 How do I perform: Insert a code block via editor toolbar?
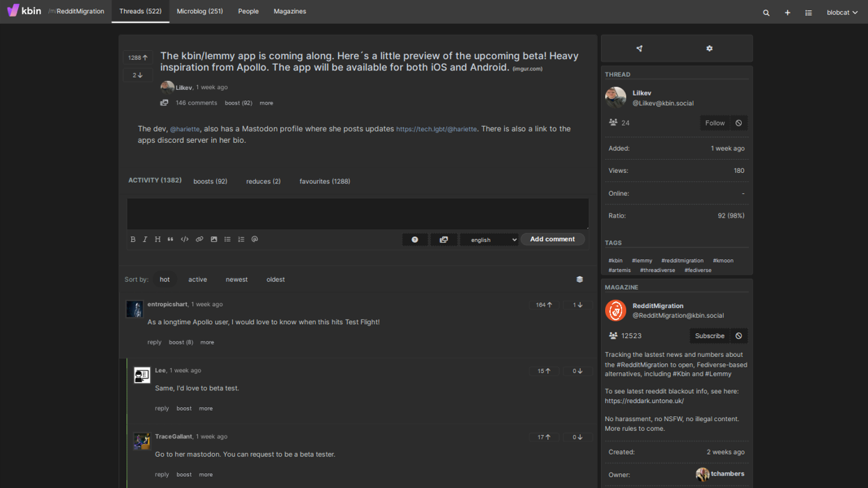[x=185, y=239]
